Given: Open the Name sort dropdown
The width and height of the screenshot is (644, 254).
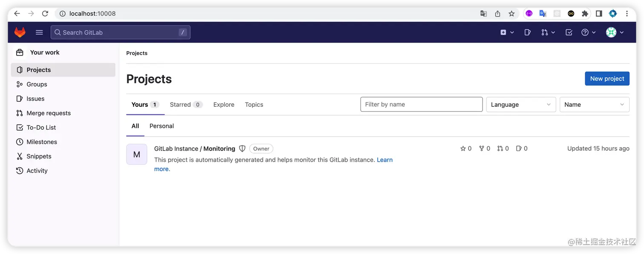Looking at the screenshot, I should tap(594, 105).
